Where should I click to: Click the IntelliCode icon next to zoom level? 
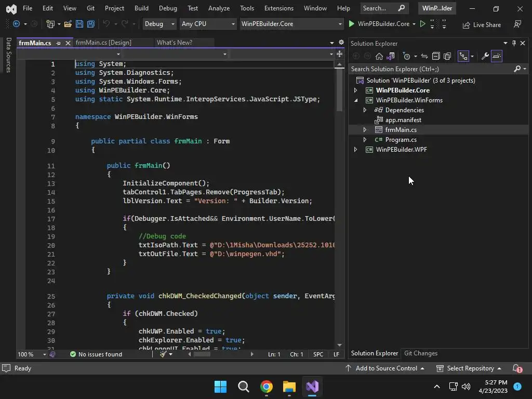[52, 354]
